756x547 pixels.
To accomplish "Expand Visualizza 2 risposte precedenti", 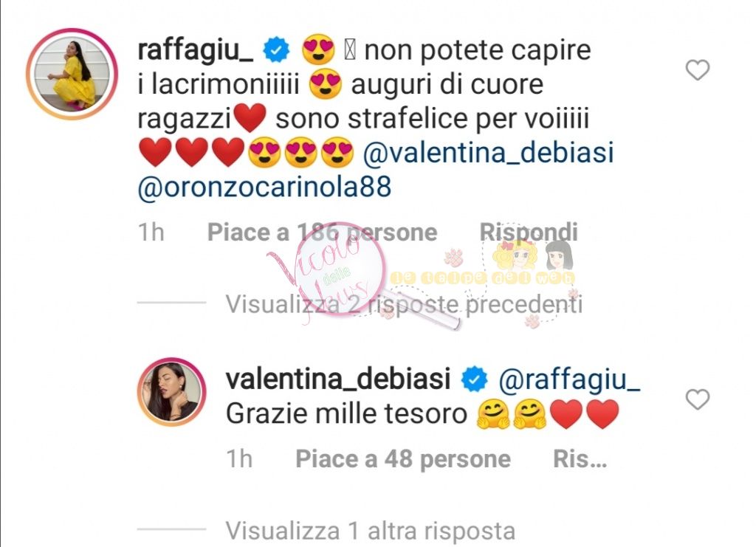I will point(404,305).
